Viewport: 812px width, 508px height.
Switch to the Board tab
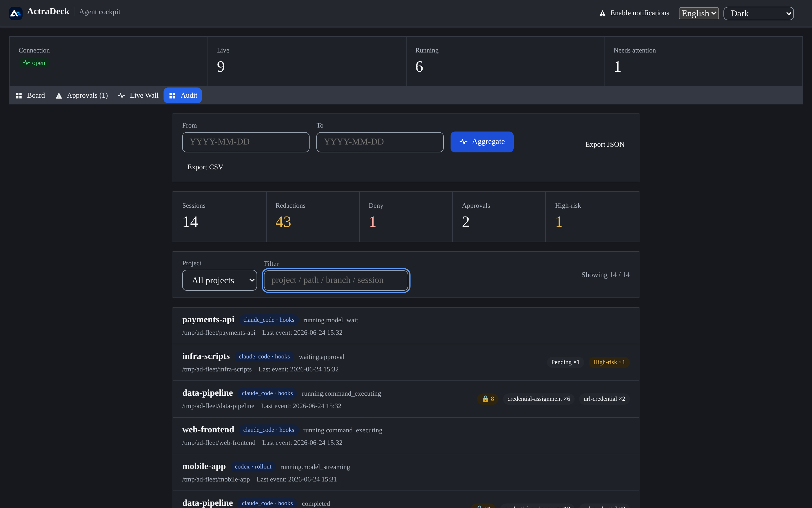[x=30, y=95]
